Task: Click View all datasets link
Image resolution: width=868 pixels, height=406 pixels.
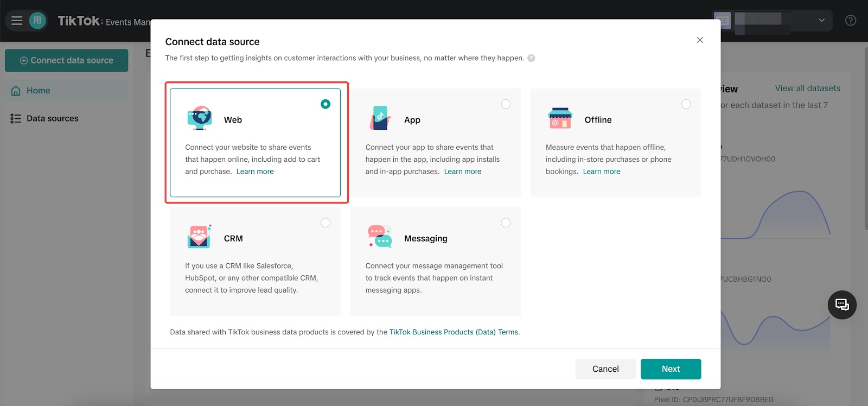Action: (x=807, y=88)
